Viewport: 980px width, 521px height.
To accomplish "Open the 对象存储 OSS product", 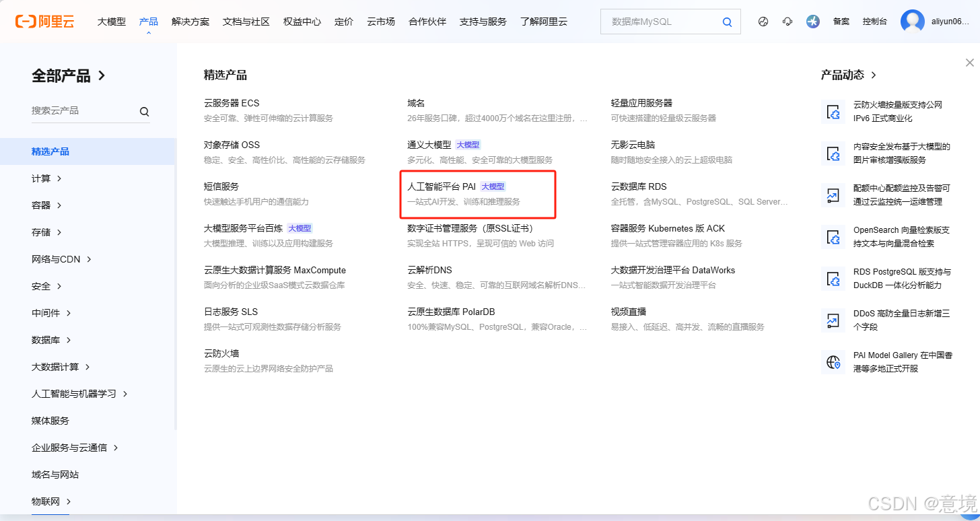I will click(232, 145).
